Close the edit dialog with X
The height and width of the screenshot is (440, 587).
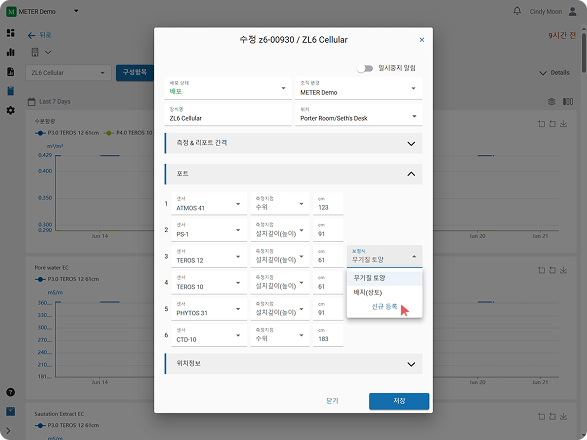[x=422, y=40]
